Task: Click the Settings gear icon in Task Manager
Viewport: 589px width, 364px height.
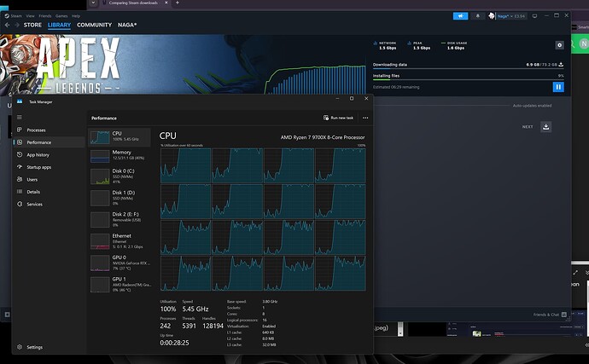Action: [20, 347]
